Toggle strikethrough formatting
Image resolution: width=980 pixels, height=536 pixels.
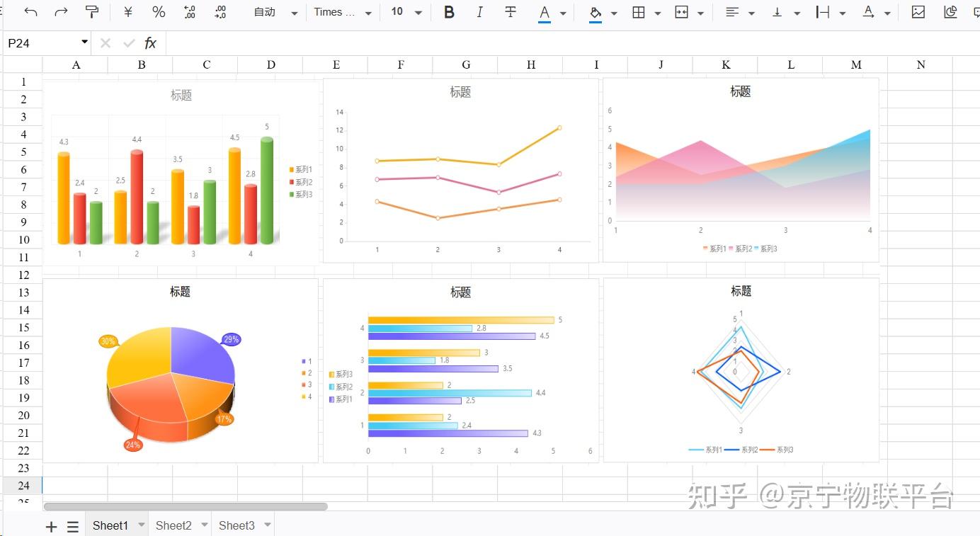coord(511,12)
